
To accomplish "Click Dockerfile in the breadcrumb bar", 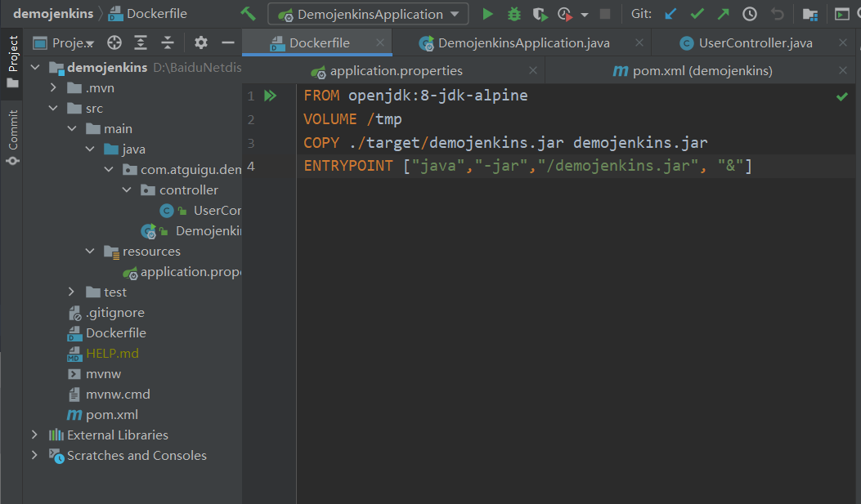I will [x=148, y=14].
